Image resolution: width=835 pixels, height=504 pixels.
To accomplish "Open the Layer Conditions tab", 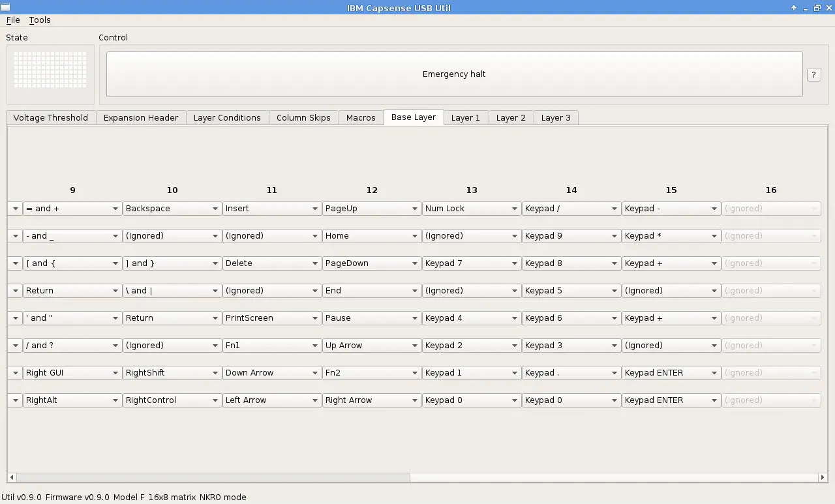I will [227, 117].
